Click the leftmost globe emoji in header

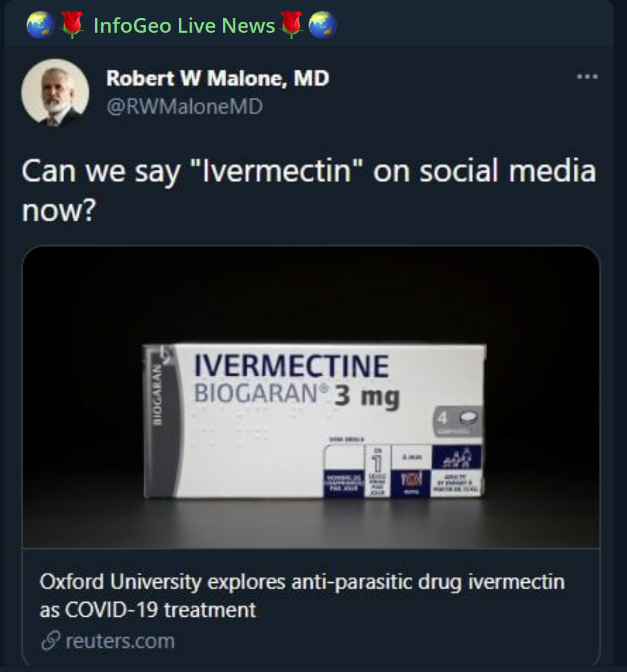40,25
